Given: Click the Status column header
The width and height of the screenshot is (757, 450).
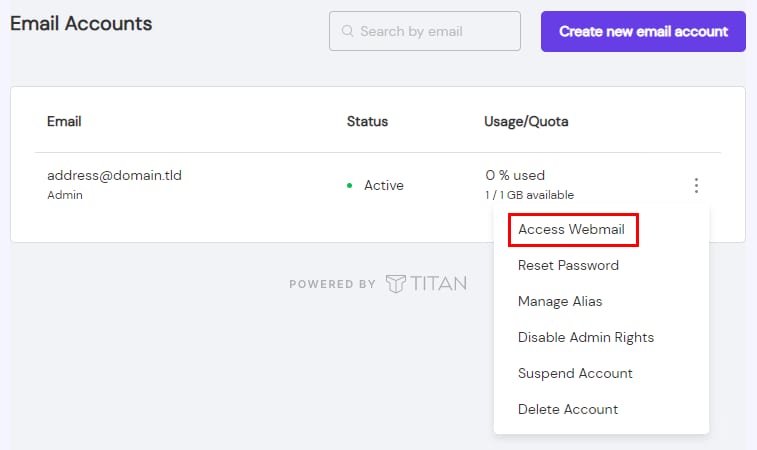Looking at the screenshot, I should click(x=367, y=121).
